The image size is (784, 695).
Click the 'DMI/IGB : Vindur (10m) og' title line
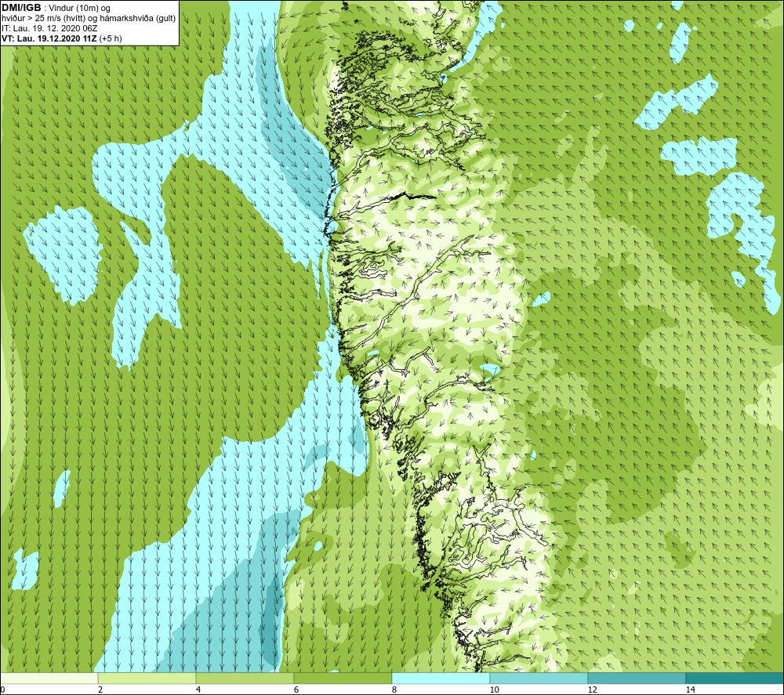click(56, 8)
